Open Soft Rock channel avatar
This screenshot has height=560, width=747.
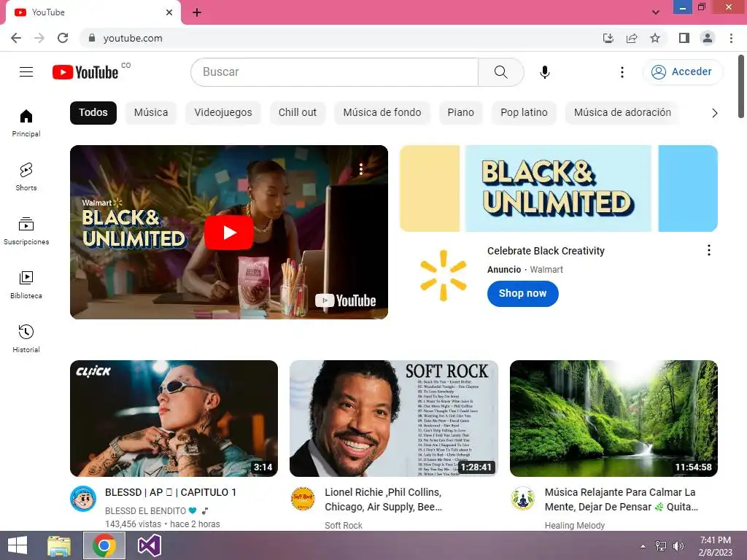pyautogui.click(x=303, y=499)
